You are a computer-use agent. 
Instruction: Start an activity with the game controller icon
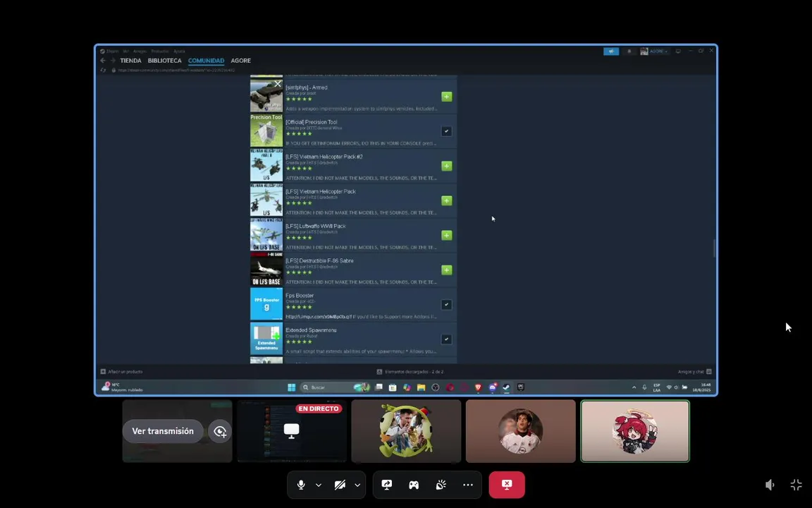414,485
